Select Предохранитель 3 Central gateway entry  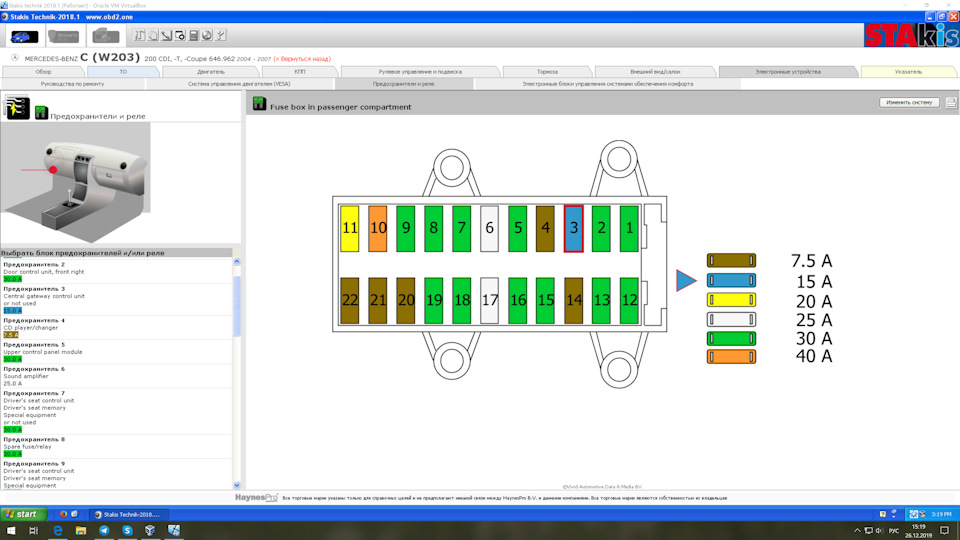point(116,299)
